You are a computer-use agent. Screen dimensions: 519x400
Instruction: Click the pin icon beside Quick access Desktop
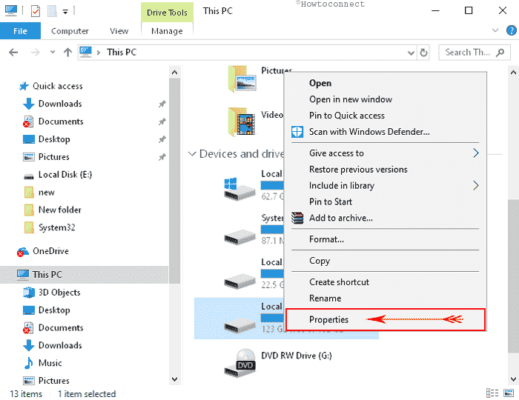pos(162,139)
